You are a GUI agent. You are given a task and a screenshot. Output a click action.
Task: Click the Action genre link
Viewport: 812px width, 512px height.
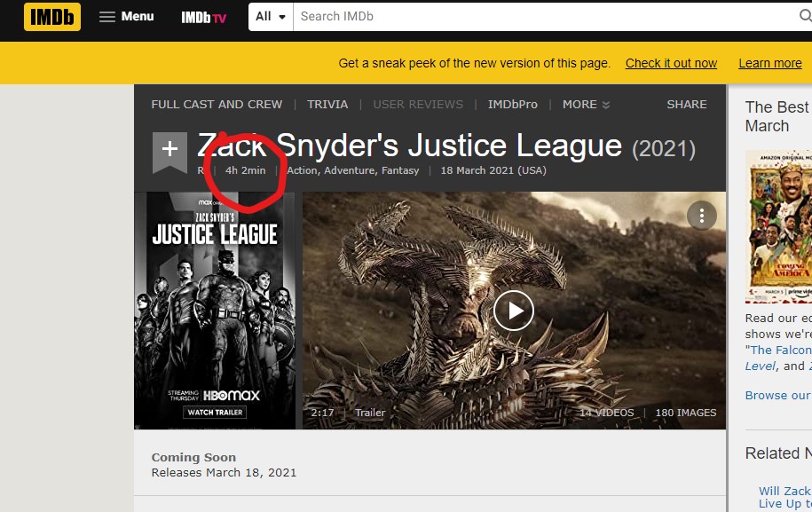point(303,170)
